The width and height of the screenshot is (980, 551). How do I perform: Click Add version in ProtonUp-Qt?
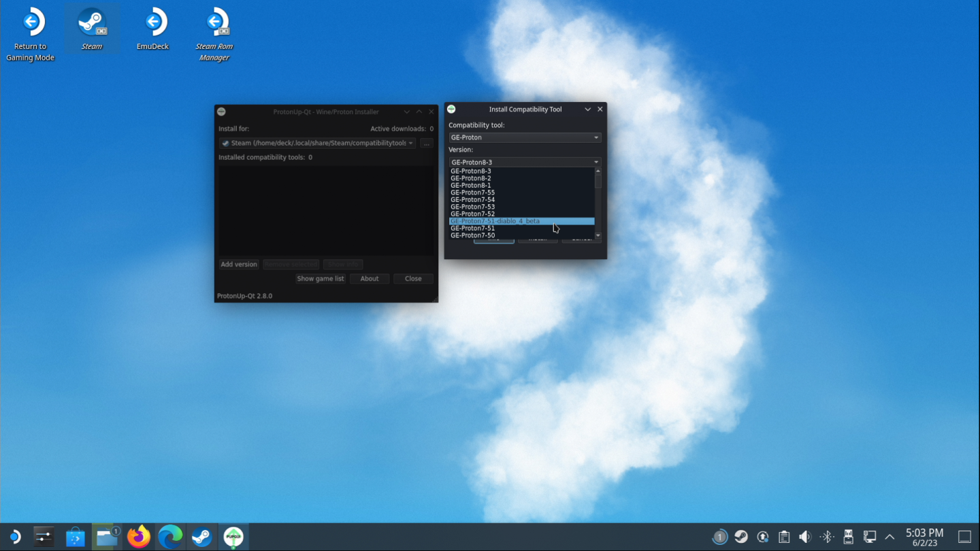tap(239, 264)
